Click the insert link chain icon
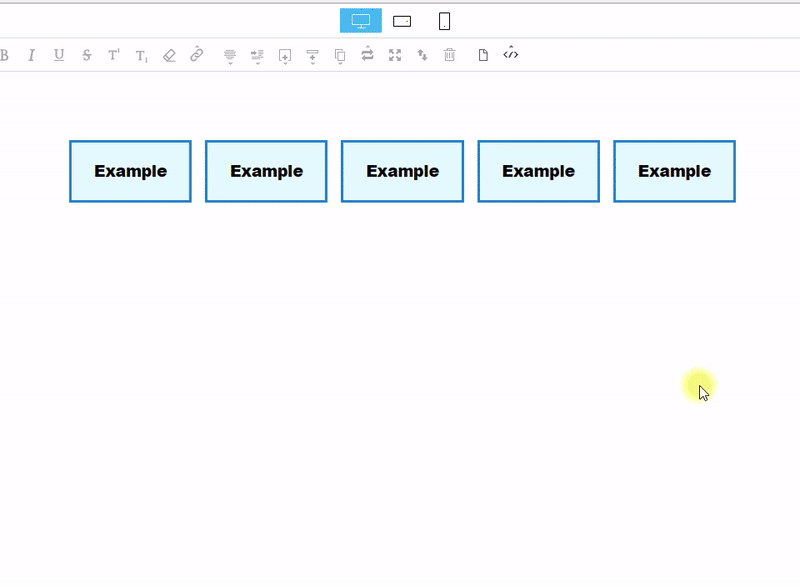The width and height of the screenshot is (800, 587). pos(197,55)
